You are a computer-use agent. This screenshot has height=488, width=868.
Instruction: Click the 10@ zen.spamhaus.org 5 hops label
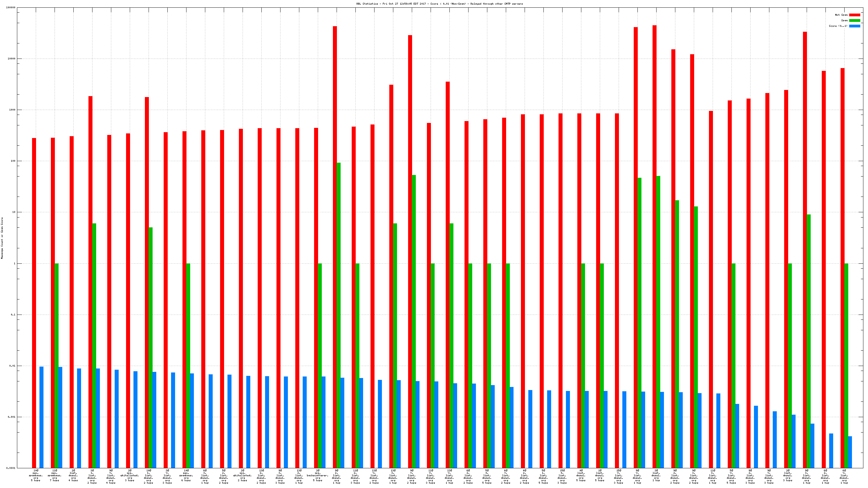(x=36, y=475)
